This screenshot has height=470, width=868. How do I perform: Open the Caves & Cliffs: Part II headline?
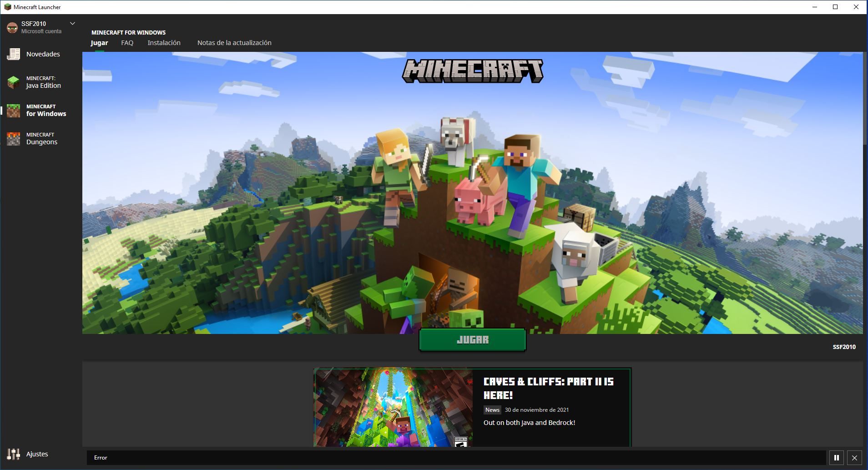pyautogui.click(x=549, y=388)
